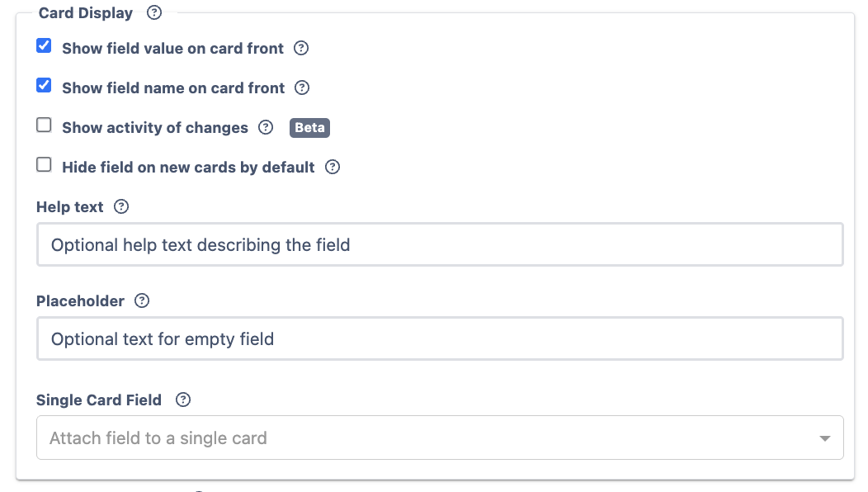Disable Show field name on card front checkbox
The width and height of the screenshot is (868, 492).
45,86
